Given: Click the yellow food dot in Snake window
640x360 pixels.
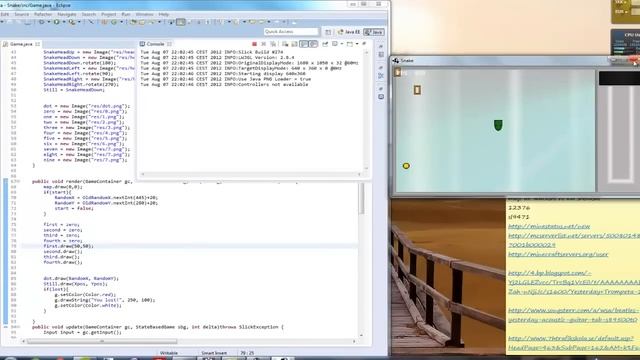Looking at the screenshot, I should point(406,166).
